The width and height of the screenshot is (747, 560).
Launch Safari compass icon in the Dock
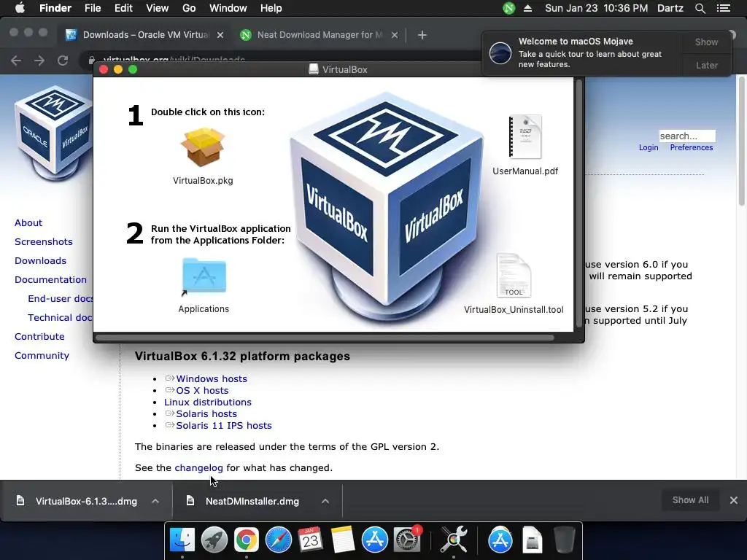pyautogui.click(x=278, y=540)
